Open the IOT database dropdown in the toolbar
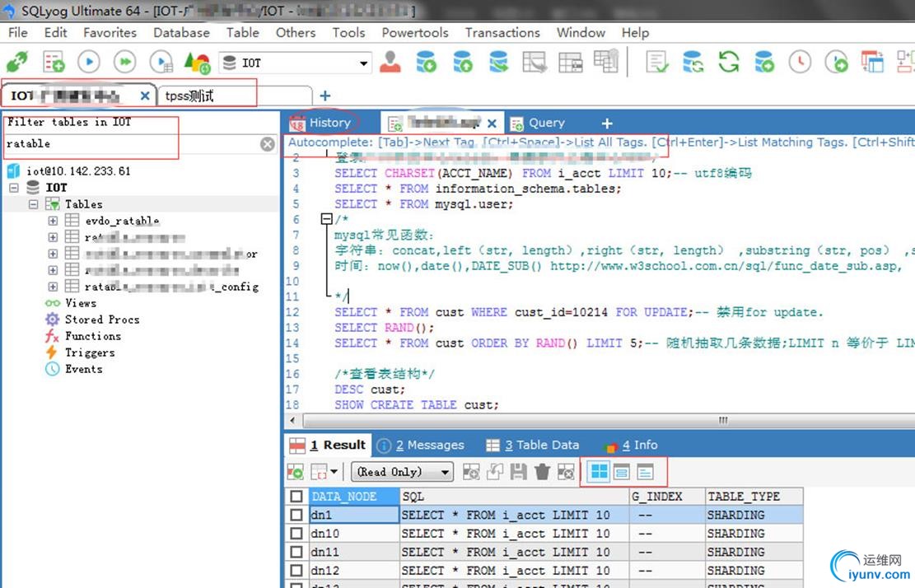915x588 pixels. [363, 63]
